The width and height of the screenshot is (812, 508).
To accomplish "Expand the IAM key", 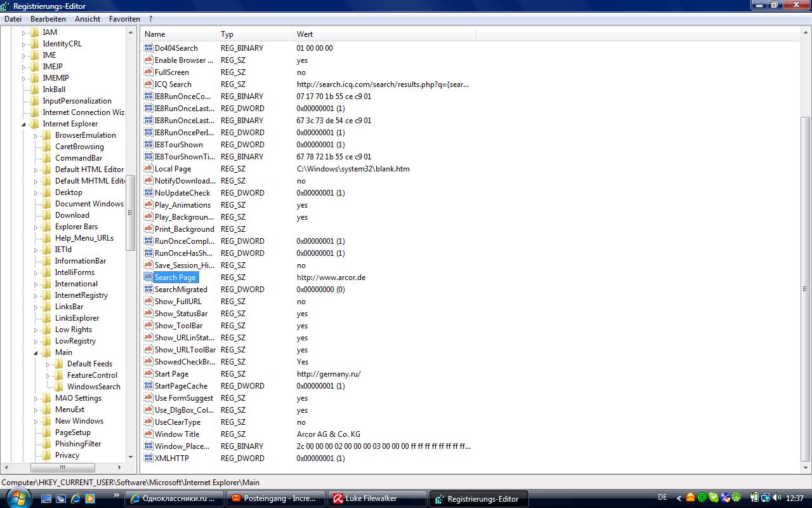I will tap(24, 32).
